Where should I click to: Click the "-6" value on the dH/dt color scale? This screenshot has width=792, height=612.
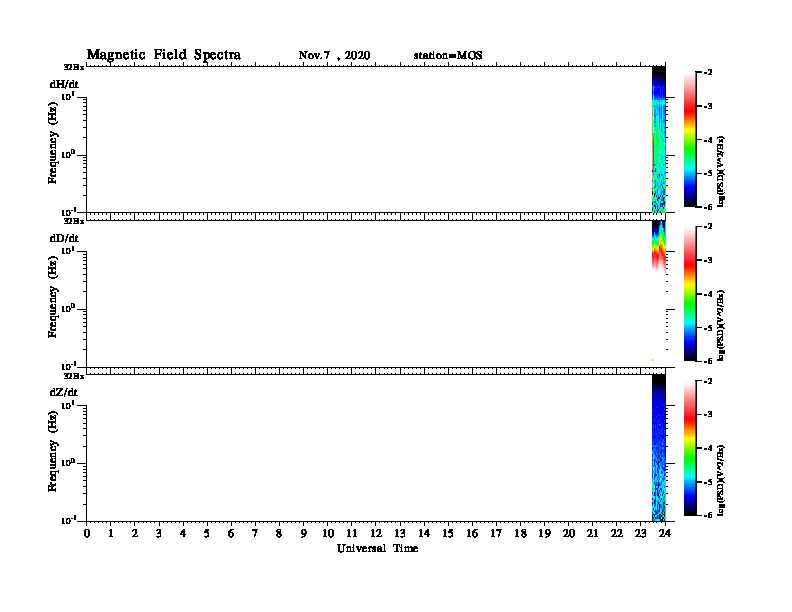pos(708,207)
